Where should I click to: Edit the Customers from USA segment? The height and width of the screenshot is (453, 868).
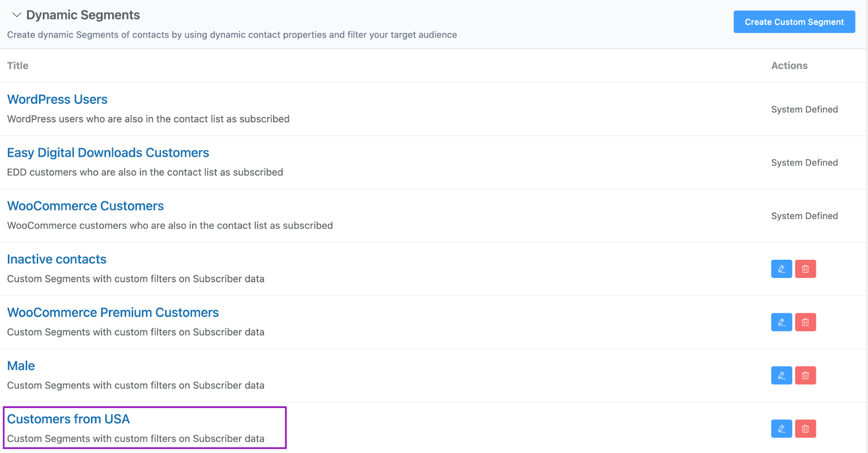coord(781,429)
